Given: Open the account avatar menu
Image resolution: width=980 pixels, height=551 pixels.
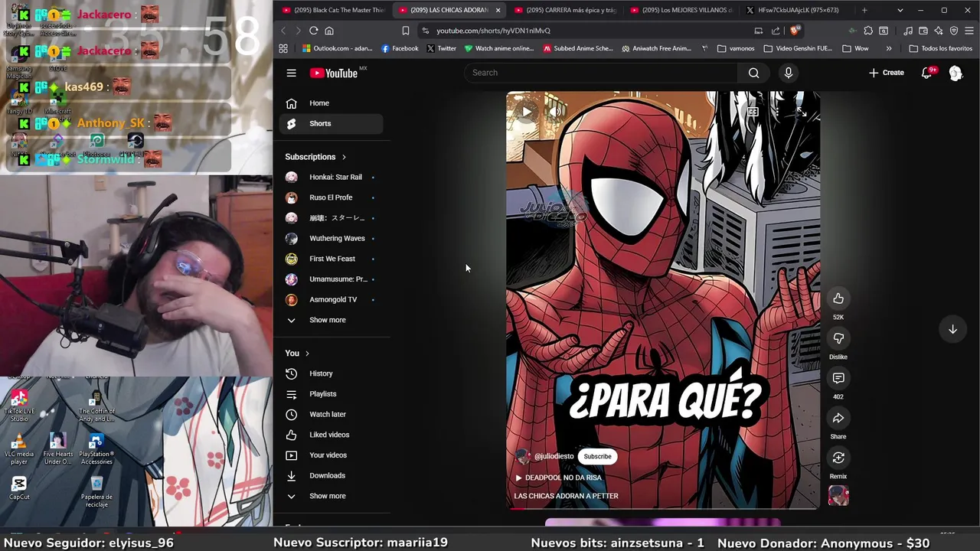Looking at the screenshot, I should (x=955, y=73).
